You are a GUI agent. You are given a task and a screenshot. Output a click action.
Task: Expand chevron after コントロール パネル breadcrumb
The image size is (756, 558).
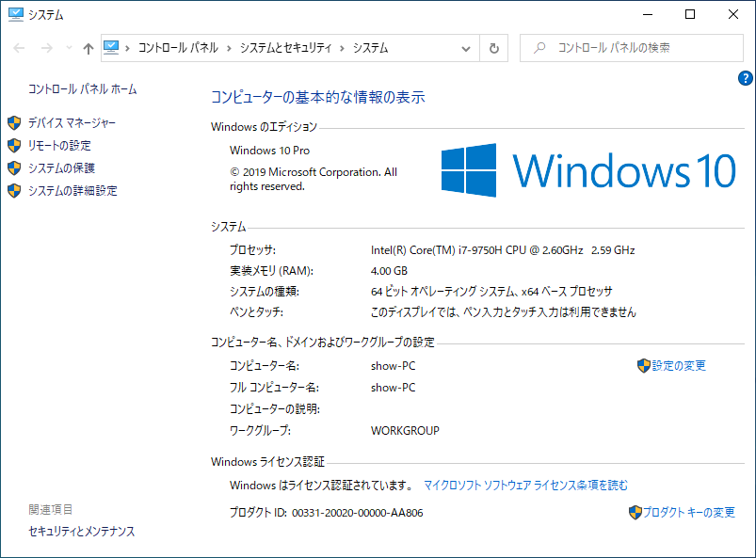coord(229,48)
